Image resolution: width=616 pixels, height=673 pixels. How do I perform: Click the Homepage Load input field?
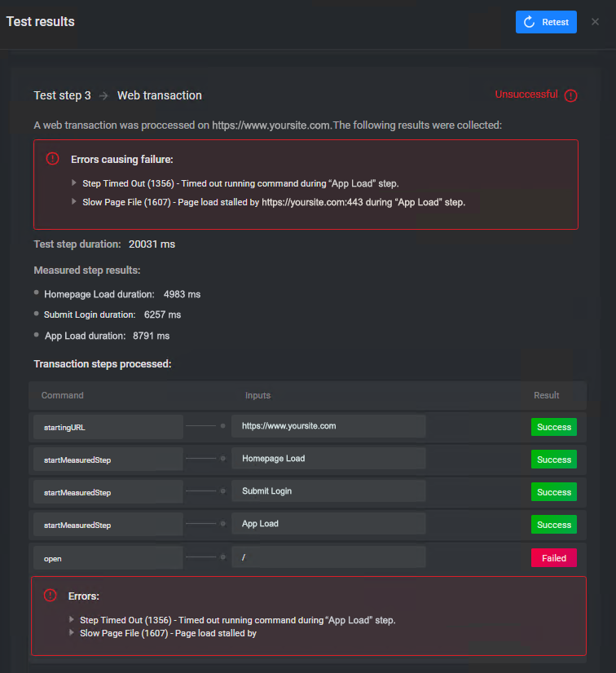click(x=328, y=459)
